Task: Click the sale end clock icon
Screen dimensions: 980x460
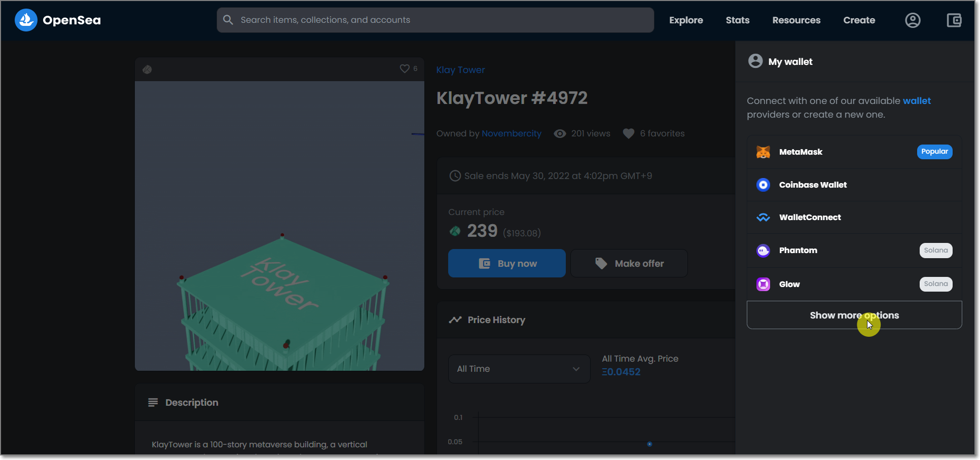Action: click(x=455, y=176)
